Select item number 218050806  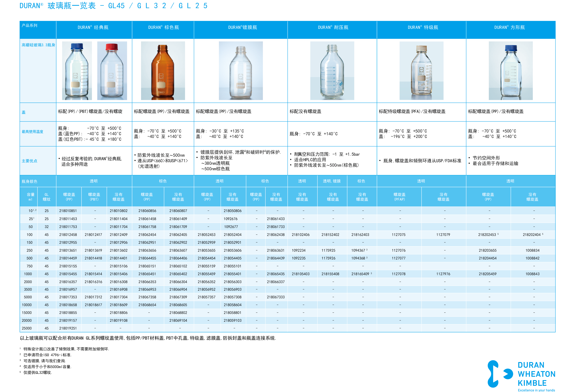coord(233,211)
